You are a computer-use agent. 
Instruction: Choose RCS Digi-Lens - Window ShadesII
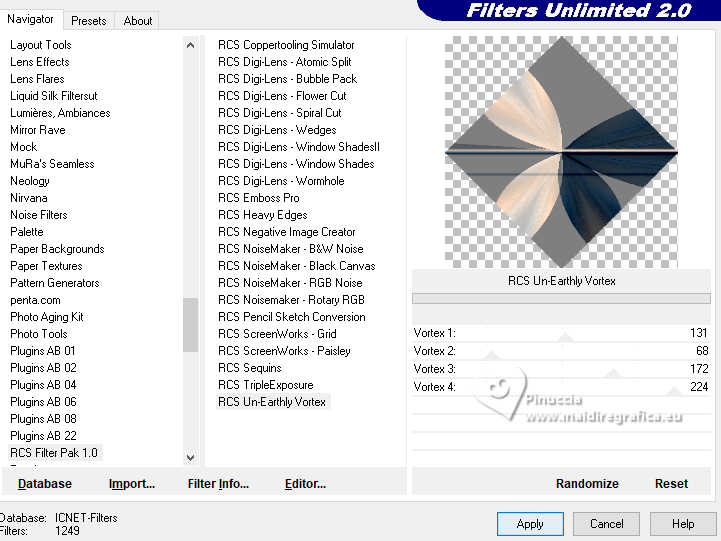click(x=299, y=147)
